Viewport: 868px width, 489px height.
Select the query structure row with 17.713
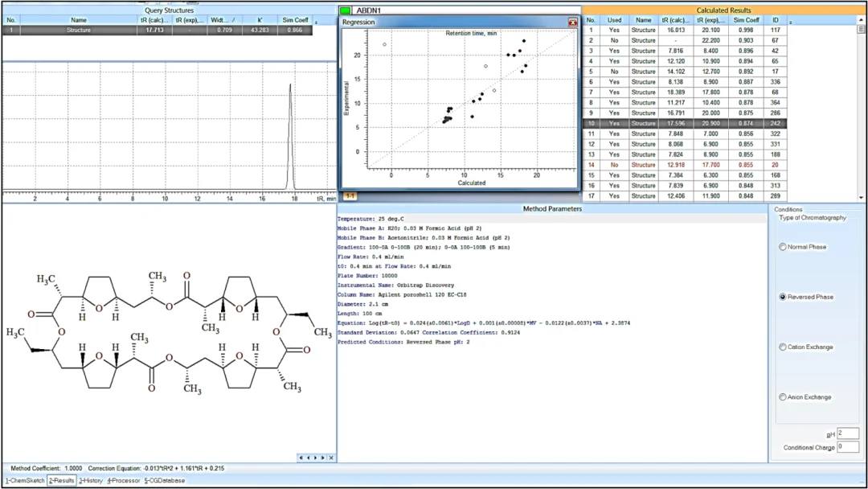tap(158, 30)
